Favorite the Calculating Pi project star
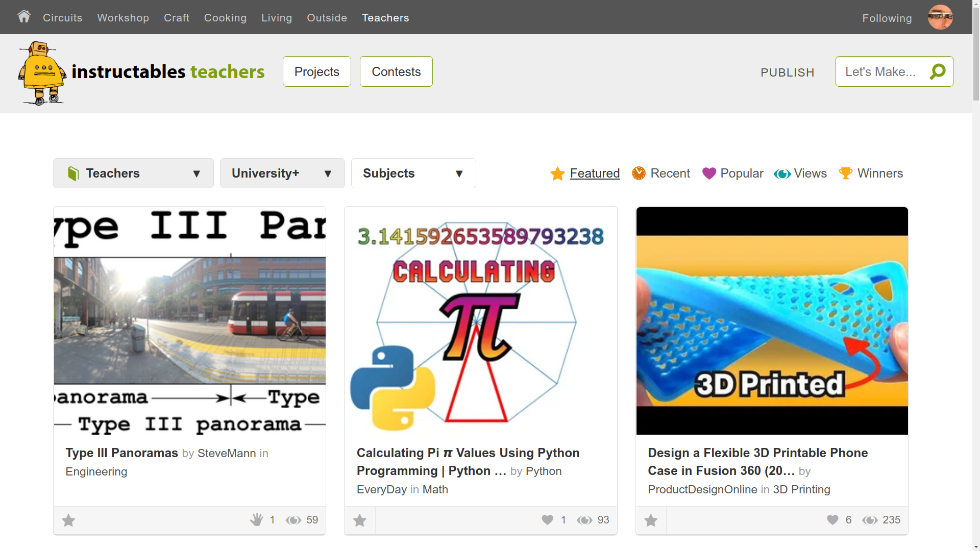 coord(360,520)
